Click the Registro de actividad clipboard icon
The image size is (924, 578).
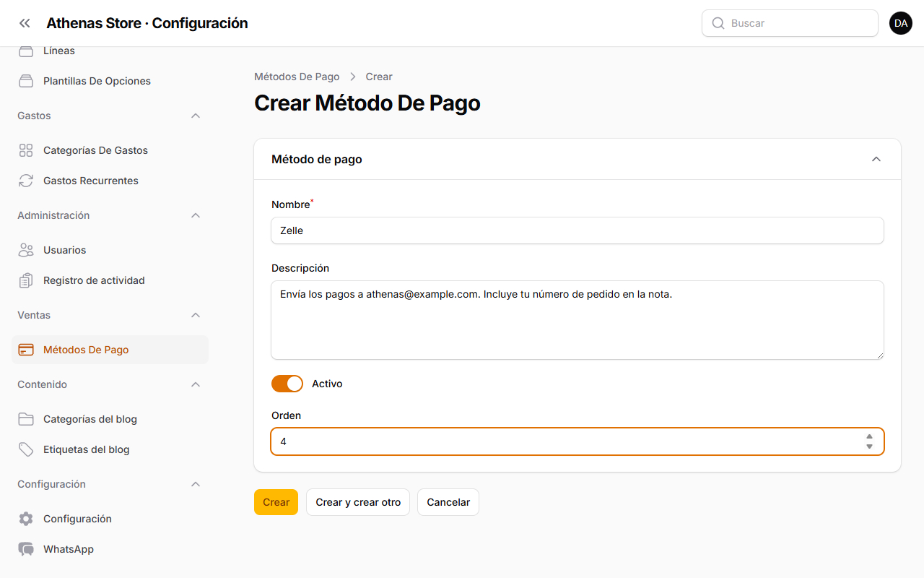26,280
